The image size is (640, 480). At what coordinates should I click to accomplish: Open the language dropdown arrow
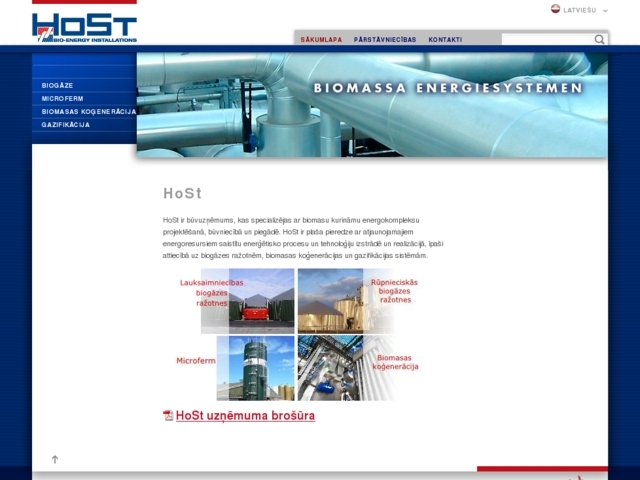(x=605, y=11)
